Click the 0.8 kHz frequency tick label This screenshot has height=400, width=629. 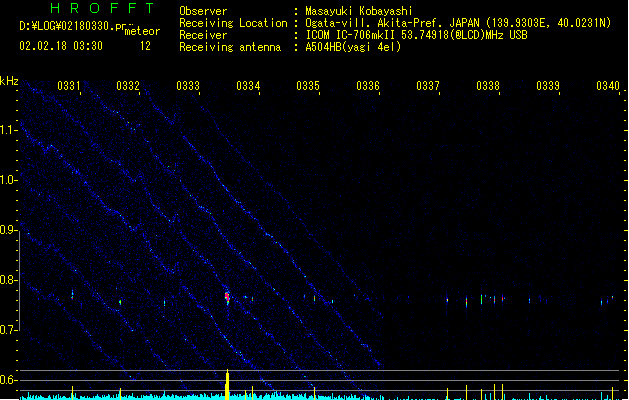pos(8,280)
